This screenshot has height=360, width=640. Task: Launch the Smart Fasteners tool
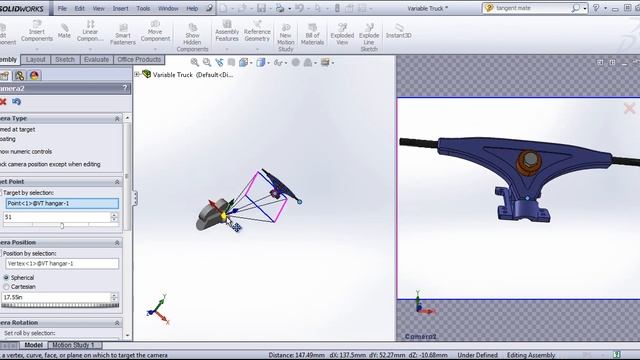point(122,34)
